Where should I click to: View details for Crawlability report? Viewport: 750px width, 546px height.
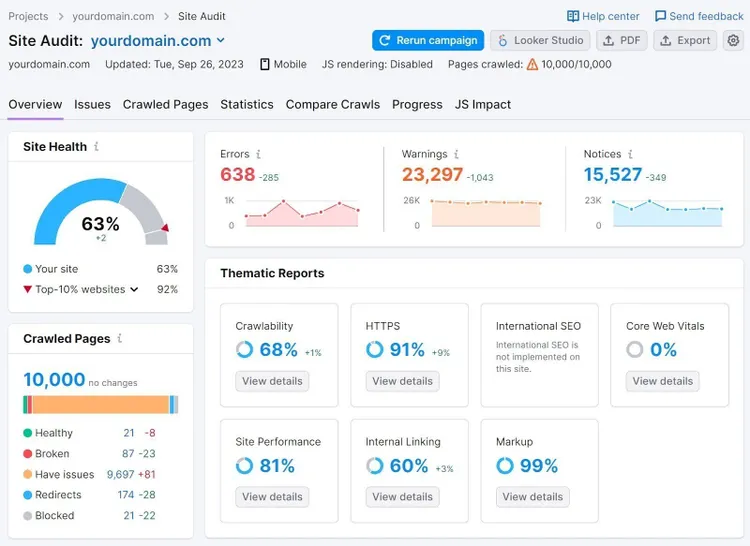[272, 381]
